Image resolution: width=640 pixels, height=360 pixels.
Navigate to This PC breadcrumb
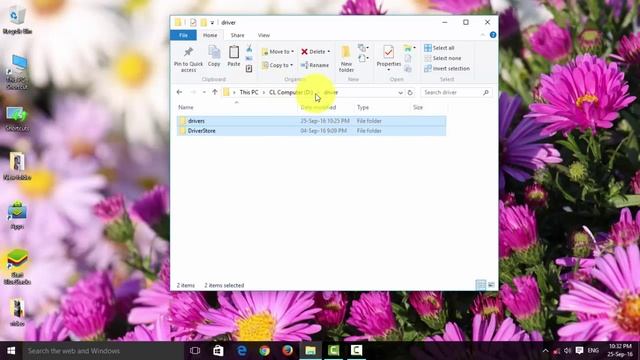click(249, 93)
